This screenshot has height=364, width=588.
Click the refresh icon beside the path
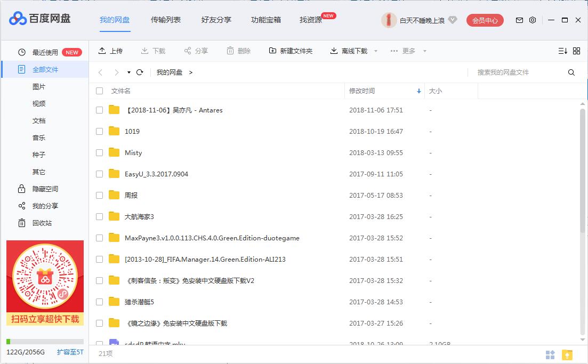pyautogui.click(x=140, y=72)
